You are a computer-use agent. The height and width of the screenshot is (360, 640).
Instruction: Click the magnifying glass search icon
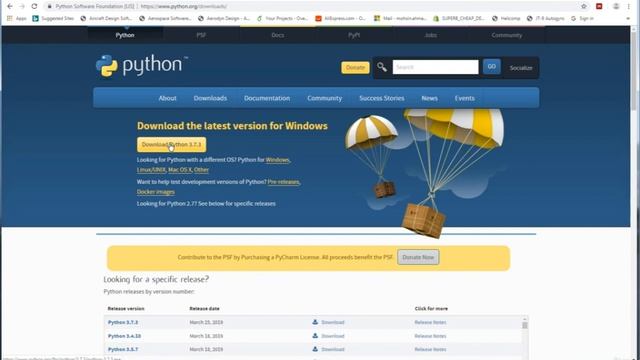382,67
